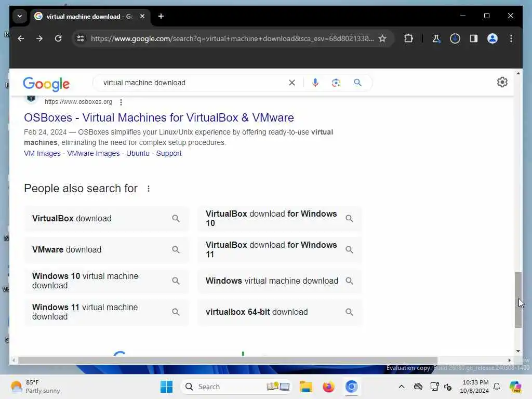532x399 pixels.
Task: Open the Ubuntu sitelink
Action: pos(138,153)
